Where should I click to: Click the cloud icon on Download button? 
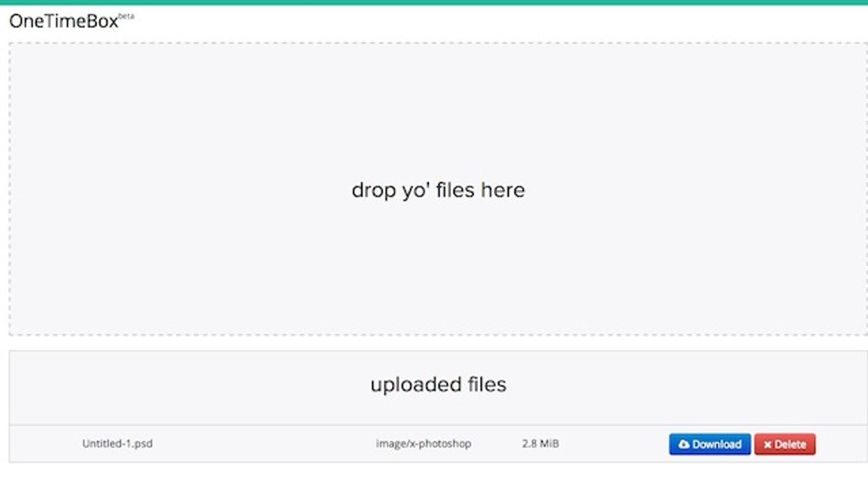(x=684, y=444)
